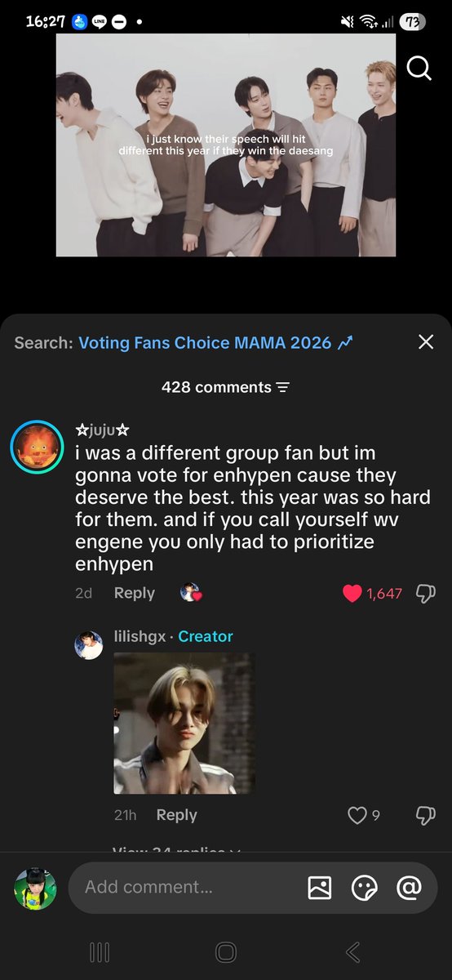Dislike juju's comment
Image resolution: width=452 pixels, height=980 pixels.
(426, 594)
